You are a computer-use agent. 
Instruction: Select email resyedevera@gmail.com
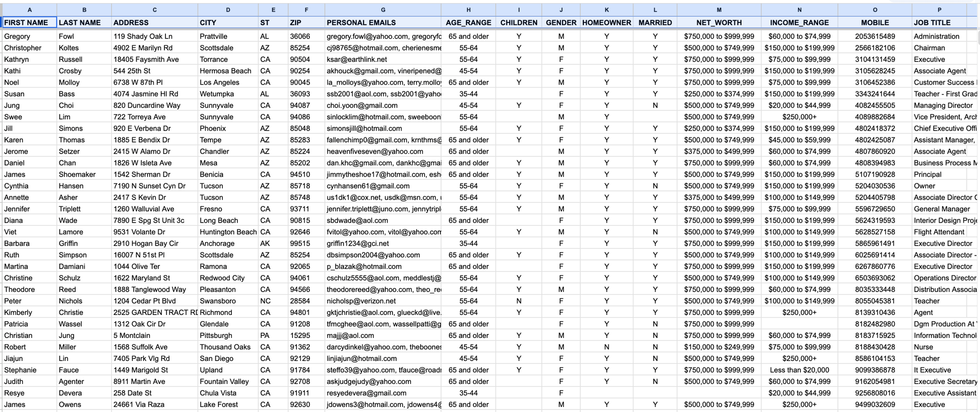click(x=383, y=393)
